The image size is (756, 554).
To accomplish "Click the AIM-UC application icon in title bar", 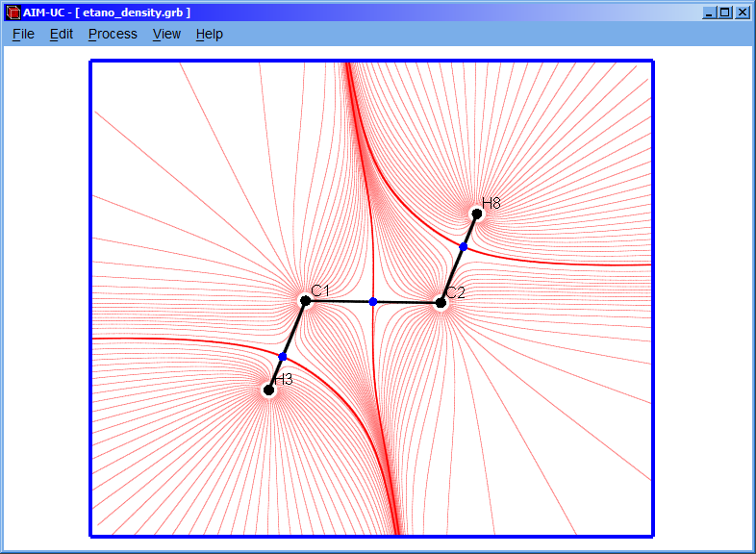I will pos(13,13).
